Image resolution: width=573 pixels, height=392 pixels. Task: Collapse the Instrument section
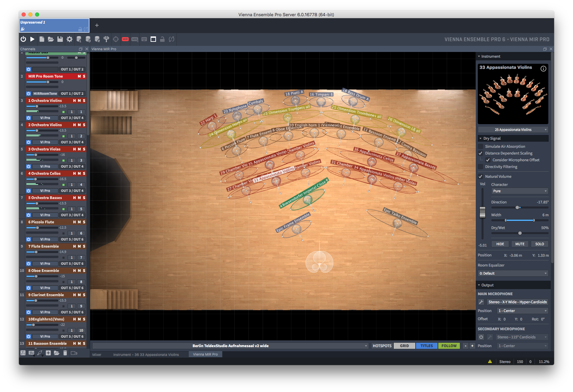[479, 56]
